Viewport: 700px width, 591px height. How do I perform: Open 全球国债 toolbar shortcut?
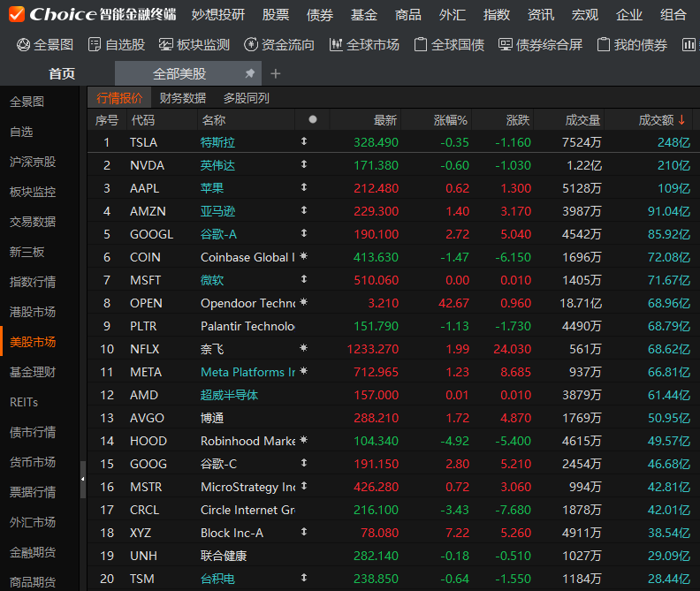(x=449, y=45)
